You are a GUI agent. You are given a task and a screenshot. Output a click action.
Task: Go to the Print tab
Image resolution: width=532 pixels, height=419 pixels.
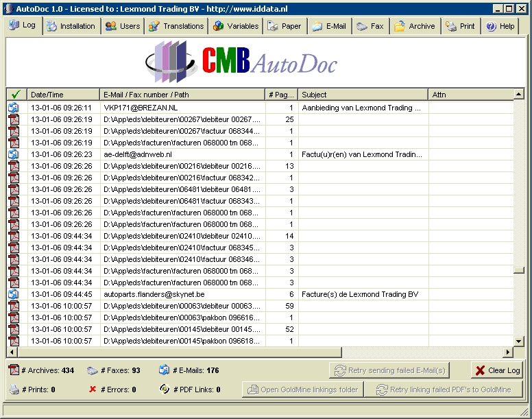click(461, 27)
